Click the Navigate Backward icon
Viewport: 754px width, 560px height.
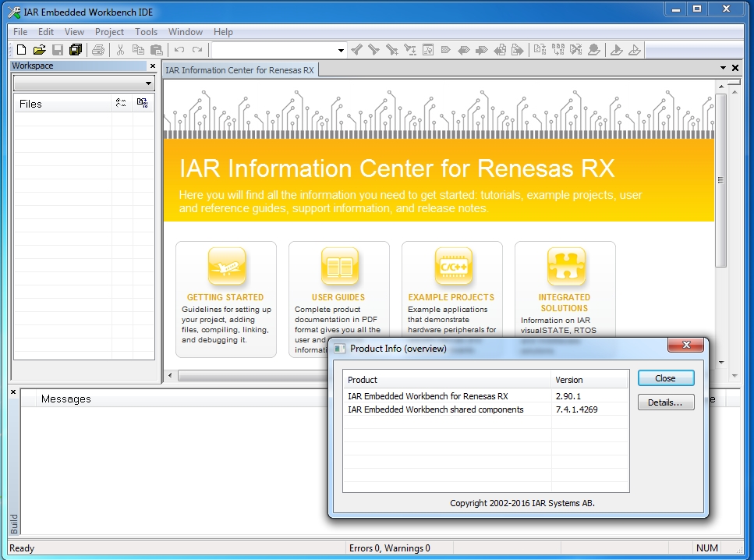[500, 50]
